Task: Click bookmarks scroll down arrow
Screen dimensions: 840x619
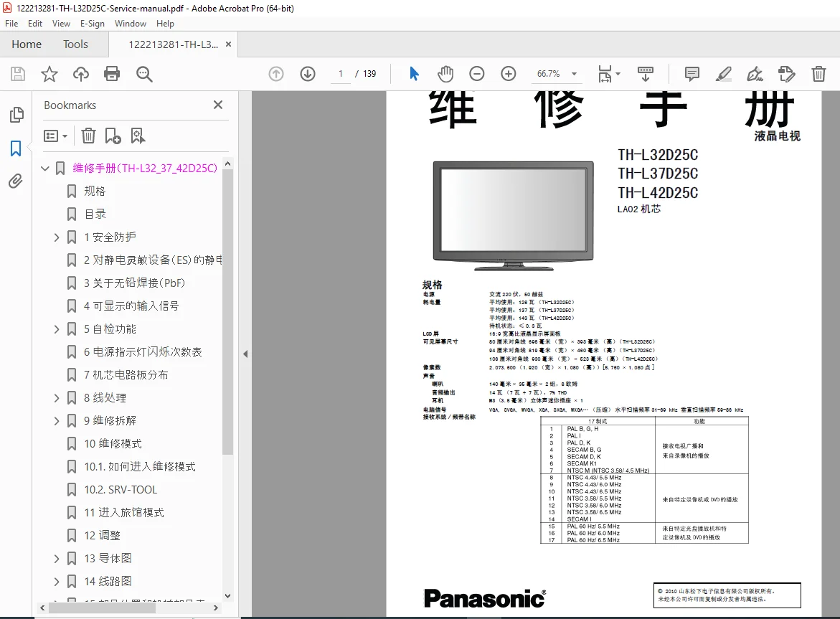Action: click(227, 596)
